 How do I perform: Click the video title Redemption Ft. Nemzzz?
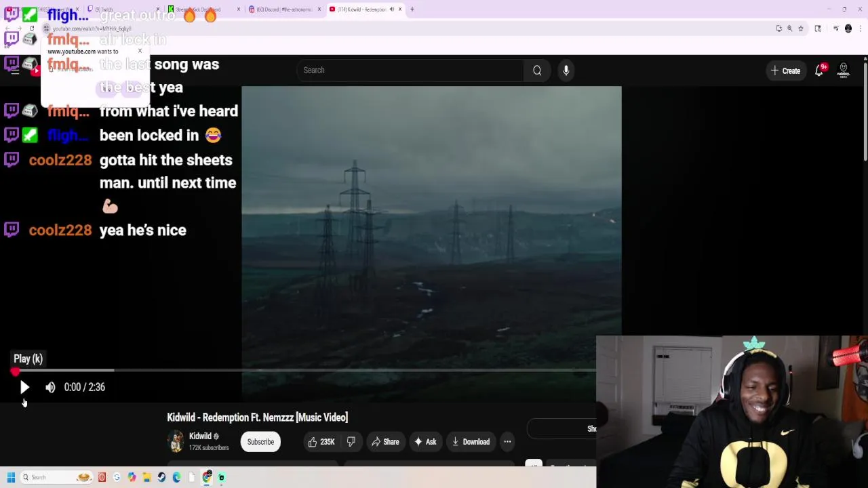[258, 418]
